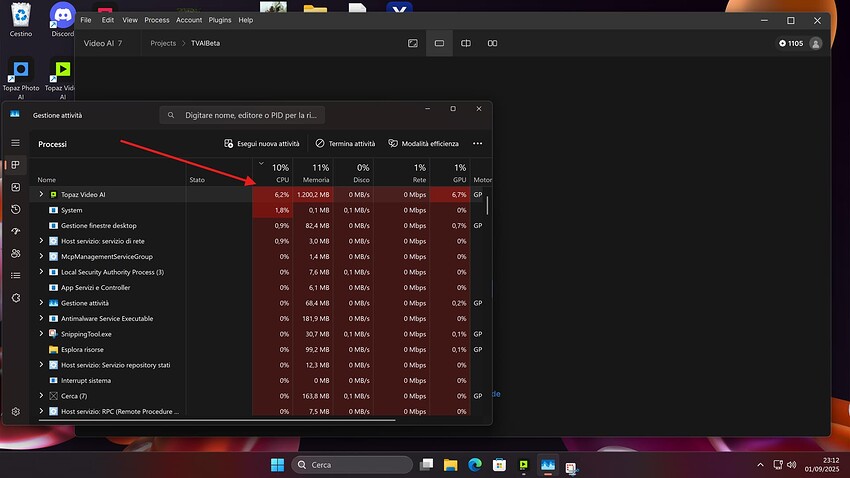Expand Gestione attività process row

pyautogui.click(x=41, y=302)
